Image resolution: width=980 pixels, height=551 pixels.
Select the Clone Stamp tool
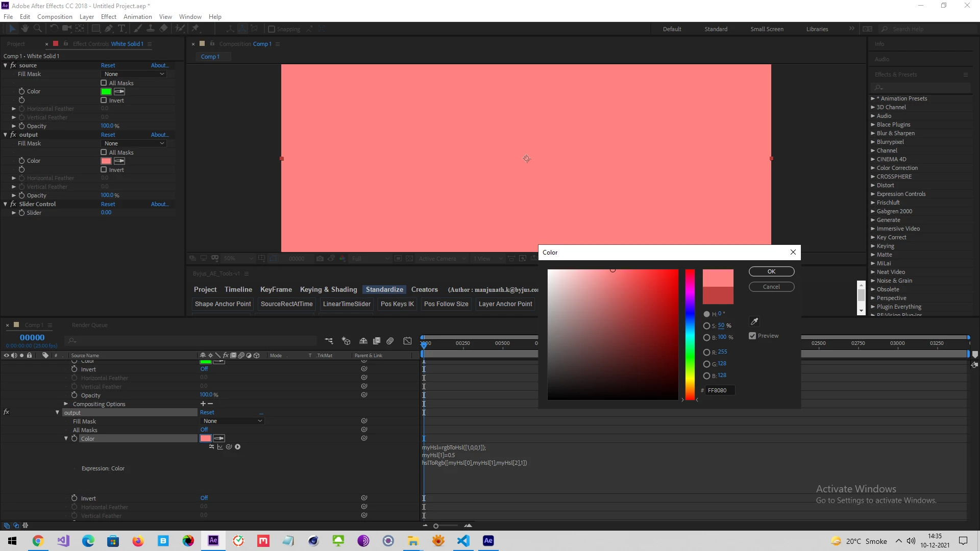[151, 29]
